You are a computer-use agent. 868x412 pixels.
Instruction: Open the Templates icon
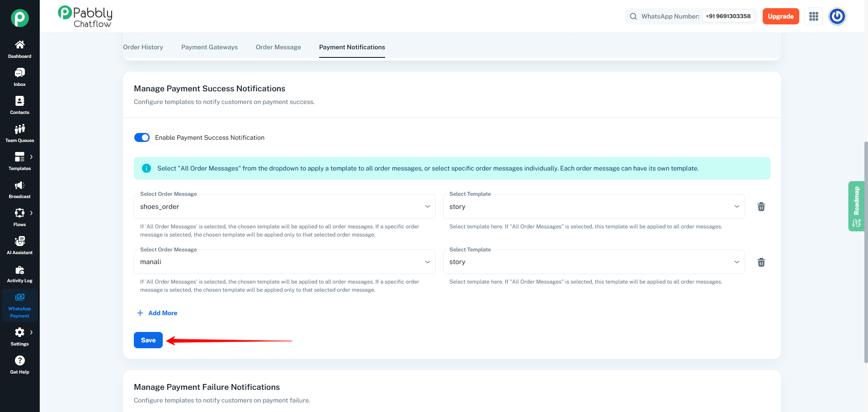(20, 157)
